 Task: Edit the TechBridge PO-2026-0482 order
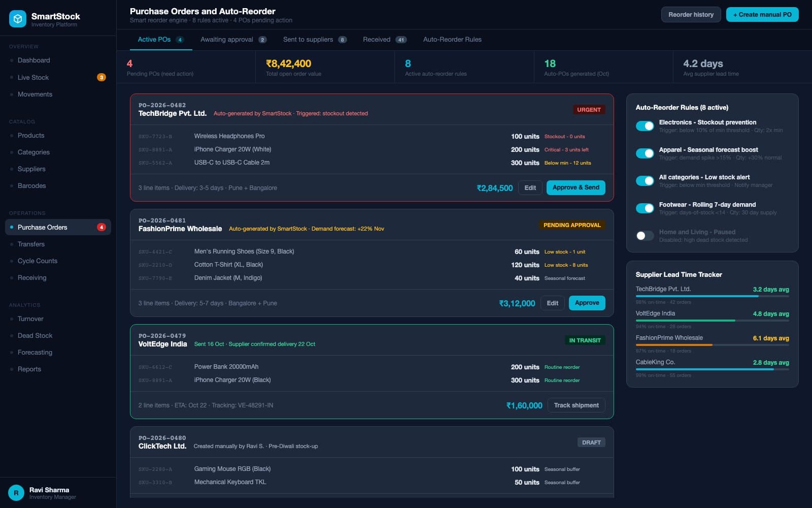pyautogui.click(x=530, y=188)
